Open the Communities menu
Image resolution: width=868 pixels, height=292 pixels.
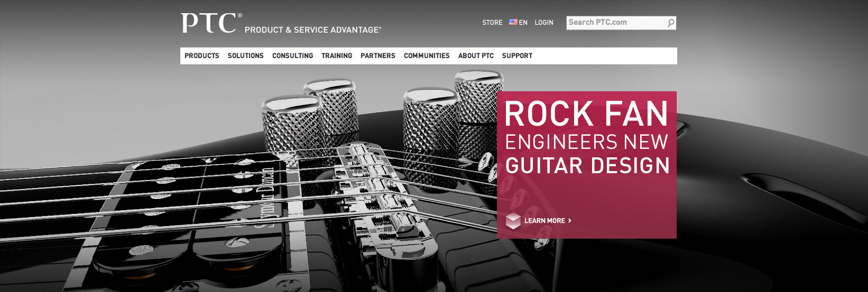point(427,55)
